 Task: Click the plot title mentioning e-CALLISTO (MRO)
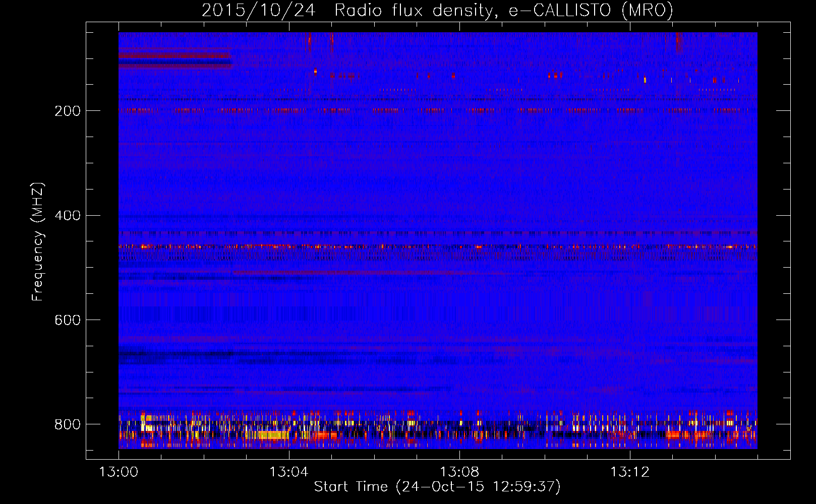tap(437, 10)
